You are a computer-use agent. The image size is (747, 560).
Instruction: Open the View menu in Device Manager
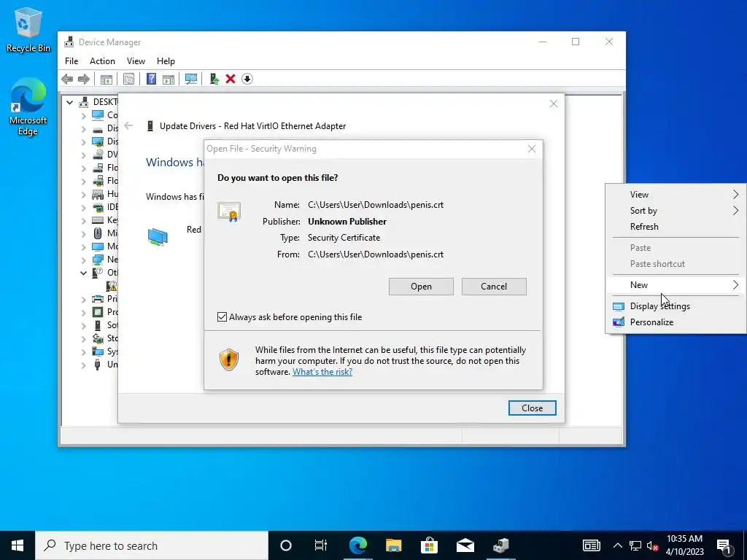tap(136, 61)
